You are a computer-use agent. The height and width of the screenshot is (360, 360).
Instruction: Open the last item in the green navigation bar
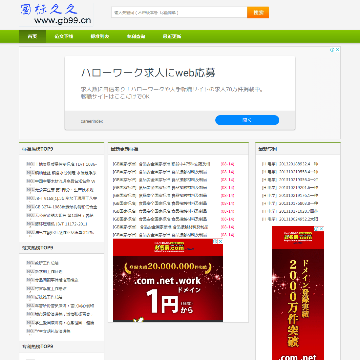(172, 37)
